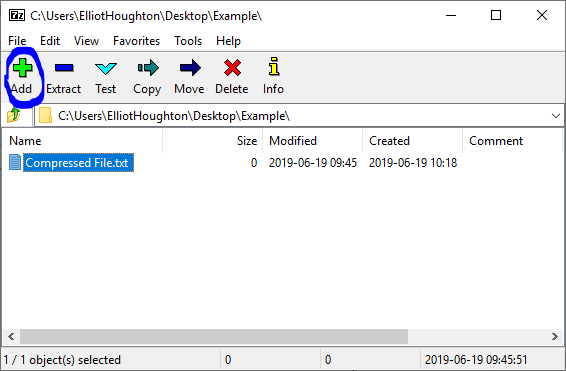The width and height of the screenshot is (566, 371).
Task: Click the Copy arrow icon
Action: tap(148, 68)
